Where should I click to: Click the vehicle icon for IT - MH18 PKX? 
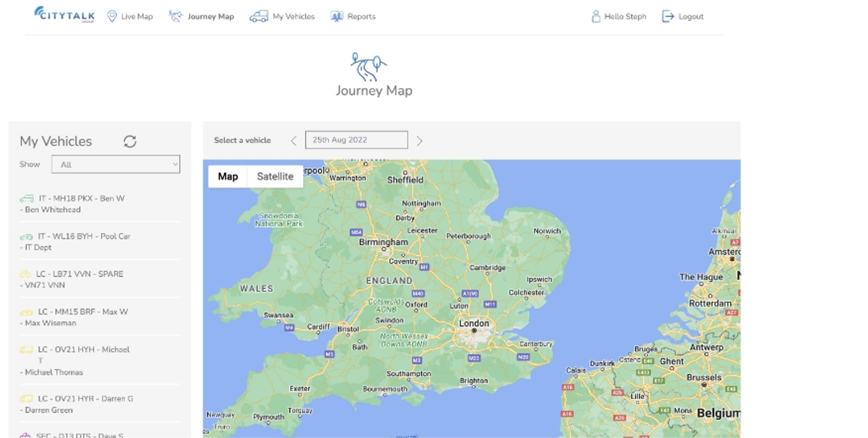click(27, 199)
